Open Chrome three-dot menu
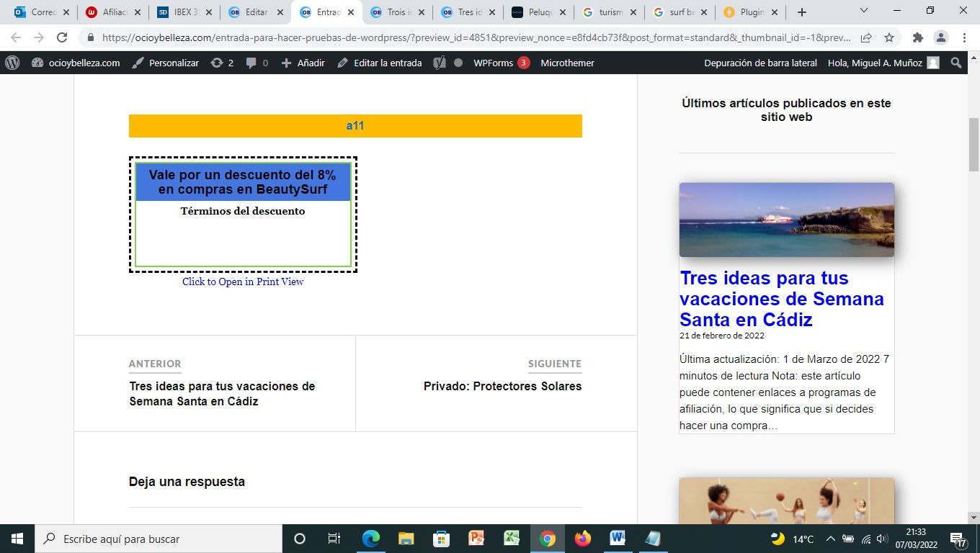The image size is (980, 553). 963,37
